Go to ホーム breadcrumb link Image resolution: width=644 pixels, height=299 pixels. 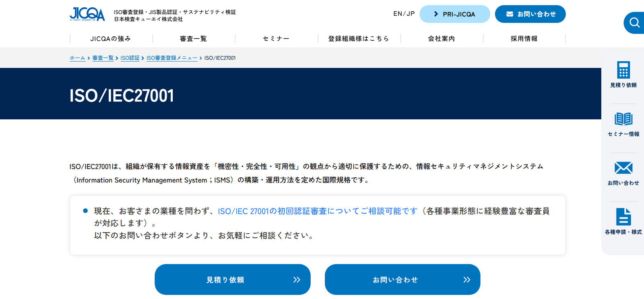(x=77, y=58)
